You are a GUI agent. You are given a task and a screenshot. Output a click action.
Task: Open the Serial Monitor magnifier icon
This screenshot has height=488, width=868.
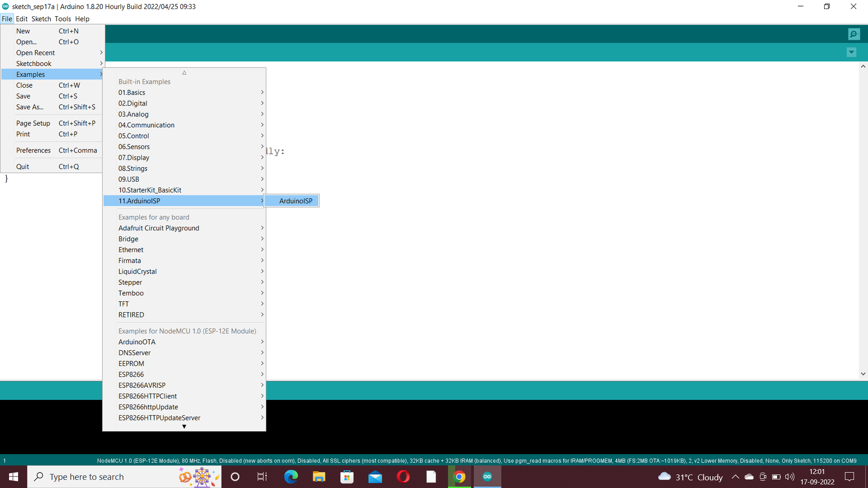point(854,34)
